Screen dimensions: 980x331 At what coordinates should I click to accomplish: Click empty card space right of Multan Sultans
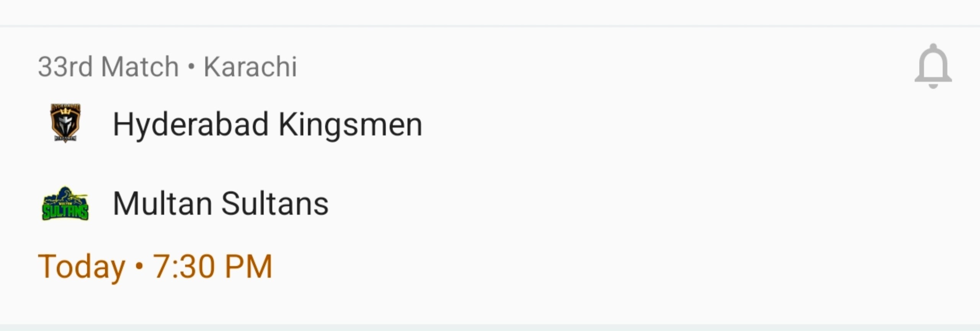(x=612, y=204)
